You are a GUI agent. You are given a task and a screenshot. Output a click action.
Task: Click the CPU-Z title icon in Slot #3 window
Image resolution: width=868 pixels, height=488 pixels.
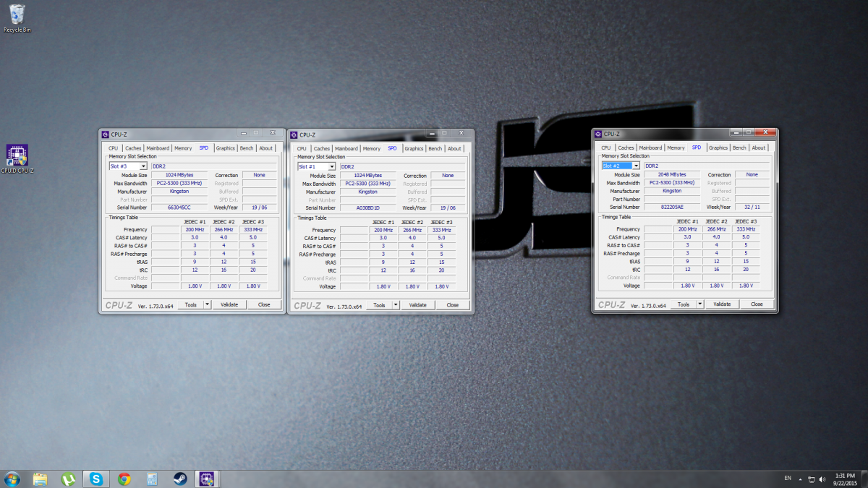click(106, 134)
